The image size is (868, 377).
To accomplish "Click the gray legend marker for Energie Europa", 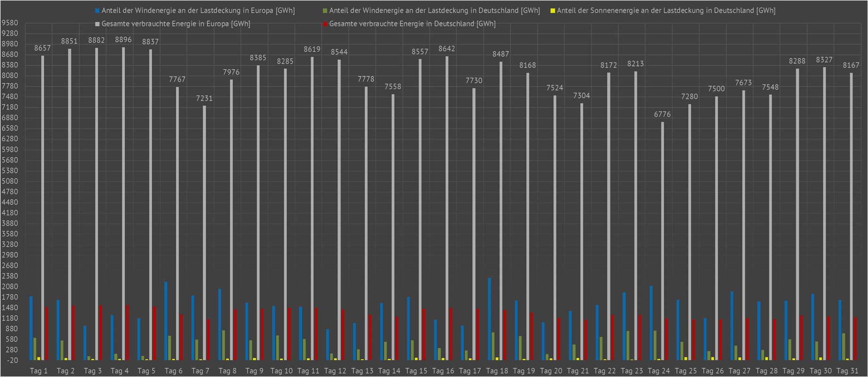I will pos(98,24).
